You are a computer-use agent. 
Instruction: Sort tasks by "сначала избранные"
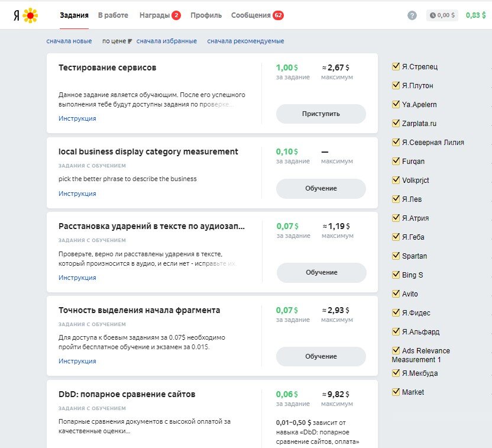167,41
